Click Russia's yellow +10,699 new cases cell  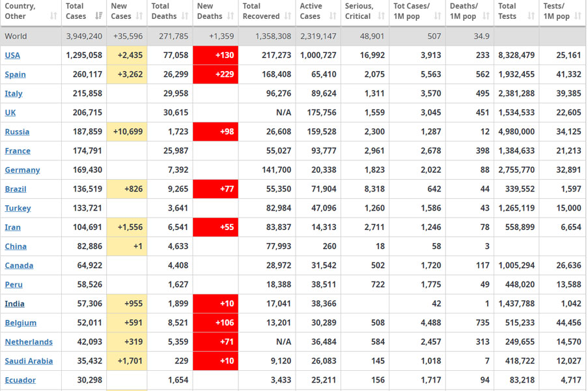click(127, 132)
